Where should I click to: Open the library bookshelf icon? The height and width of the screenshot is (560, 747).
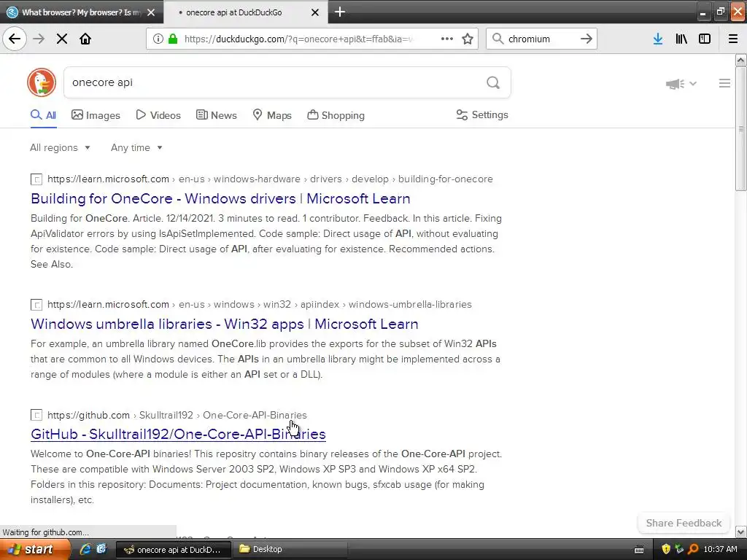(x=681, y=39)
